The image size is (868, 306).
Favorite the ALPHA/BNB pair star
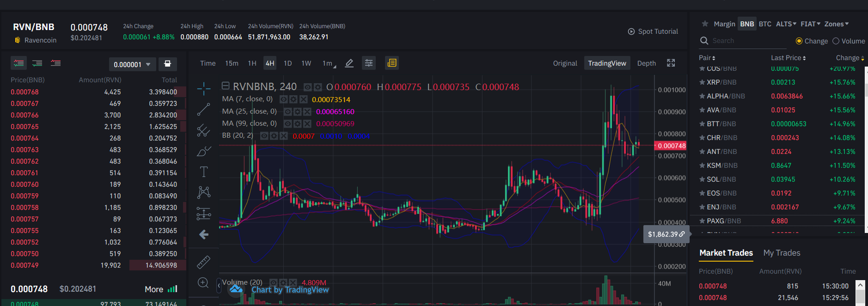point(702,96)
